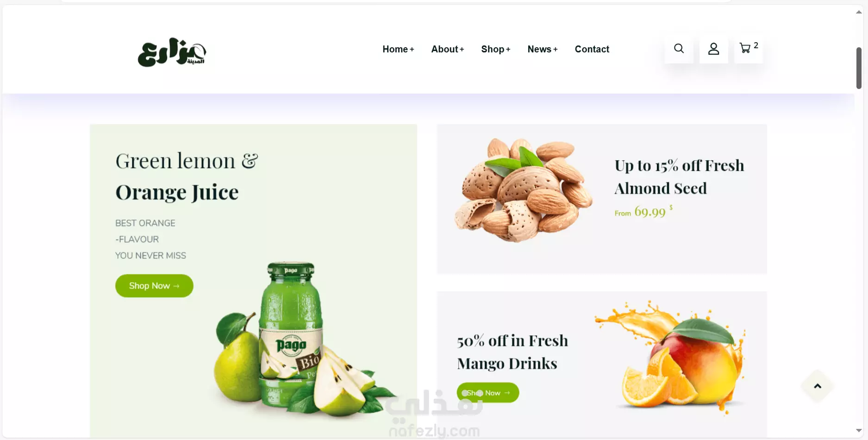Screen dimensions: 868x440
Task: Click the green Arabic site logo
Action: (x=172, y=52)
